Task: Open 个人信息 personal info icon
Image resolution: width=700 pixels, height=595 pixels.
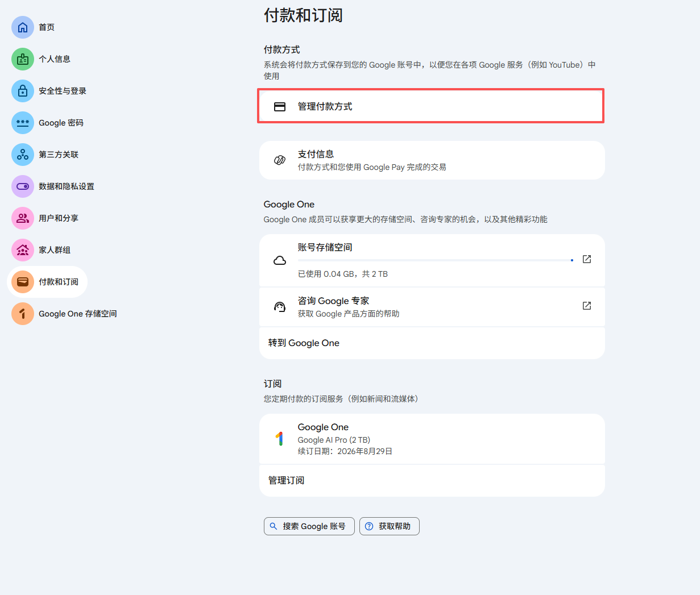Action: (x=23, y=59)
